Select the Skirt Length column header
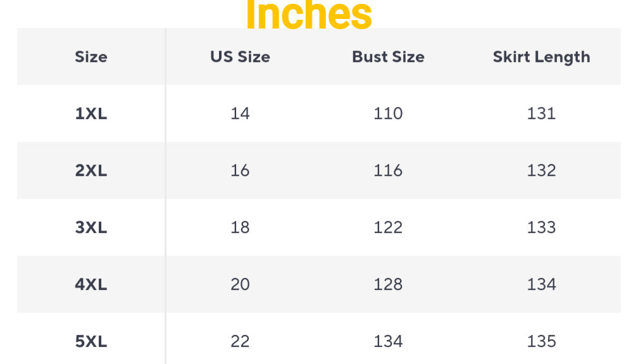The height and width of the screenshot is (364, 638). (x=541, y=57)
